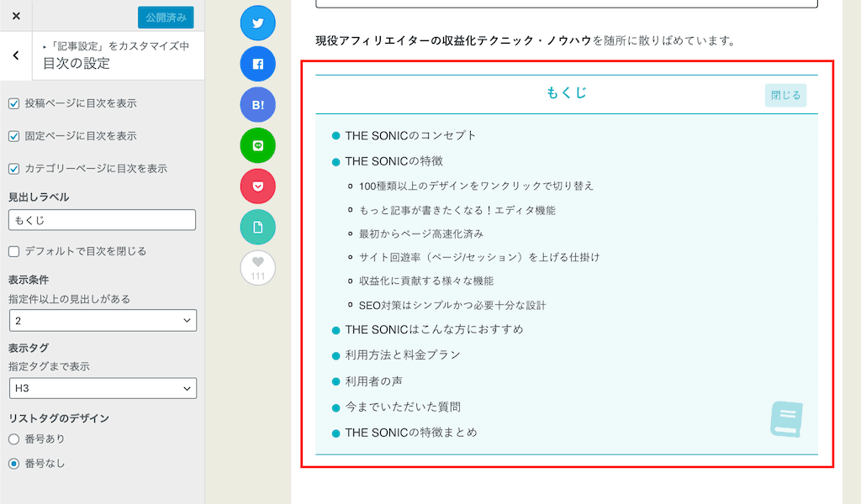
Task: Click the もくじ heading of the contents box
Action: [x=566, y=93]
